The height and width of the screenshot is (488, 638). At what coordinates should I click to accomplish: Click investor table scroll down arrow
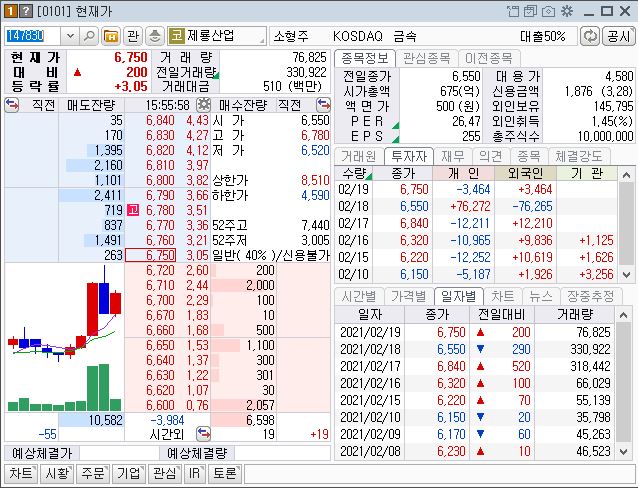(x=627, y=275)
